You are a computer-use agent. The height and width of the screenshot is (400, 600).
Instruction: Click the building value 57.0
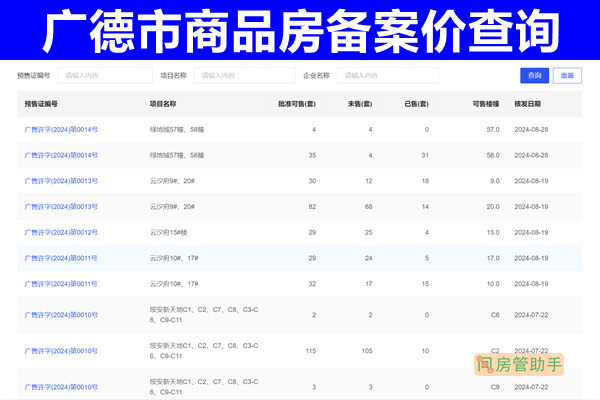493,129
